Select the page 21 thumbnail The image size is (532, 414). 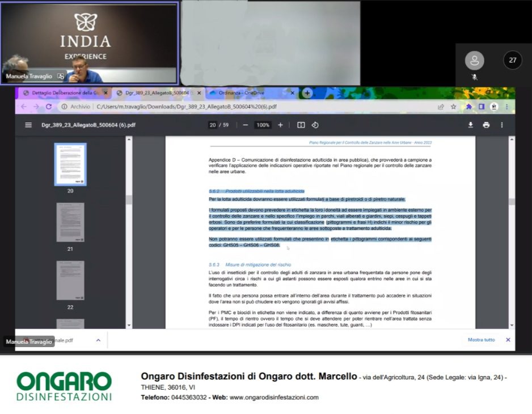70,222
